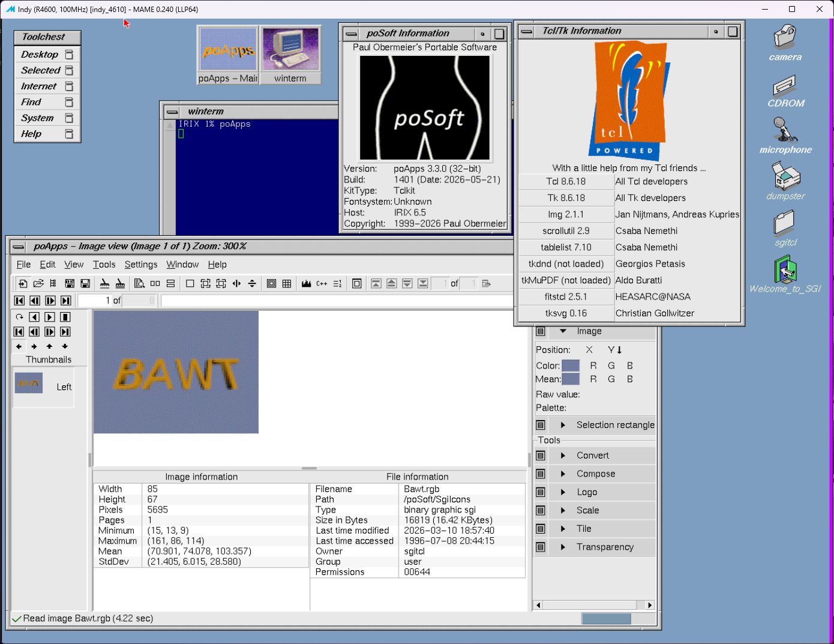Click the tree list toolbar icon
Viewport: 834px width, 644px height.
coord(53,283)
